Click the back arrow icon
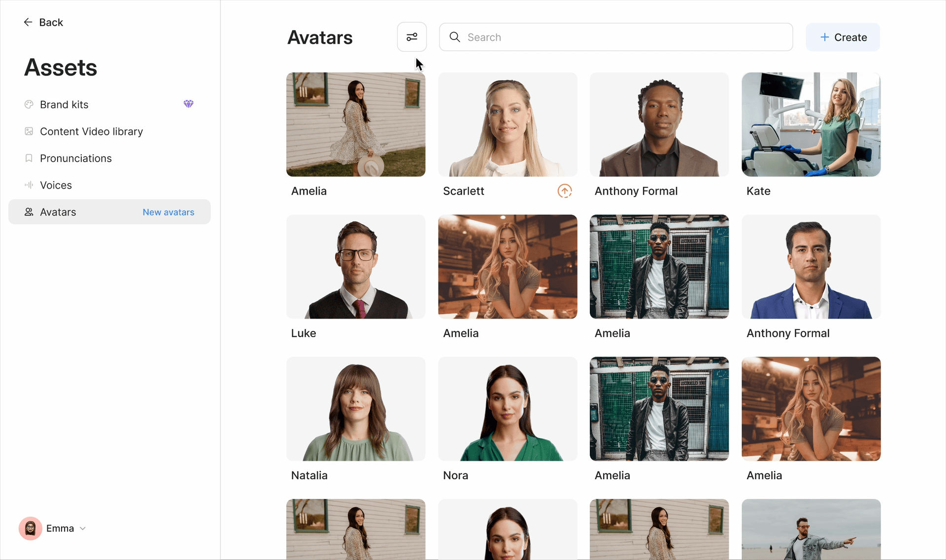Viewport: 946px width, 560px height. click(28, 22)
